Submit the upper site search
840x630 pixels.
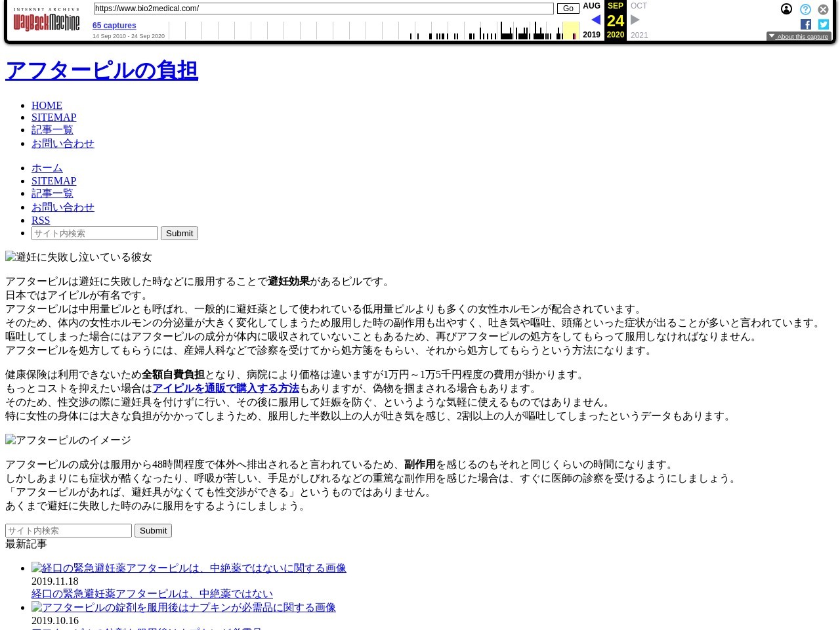click(x=179, y=233)
